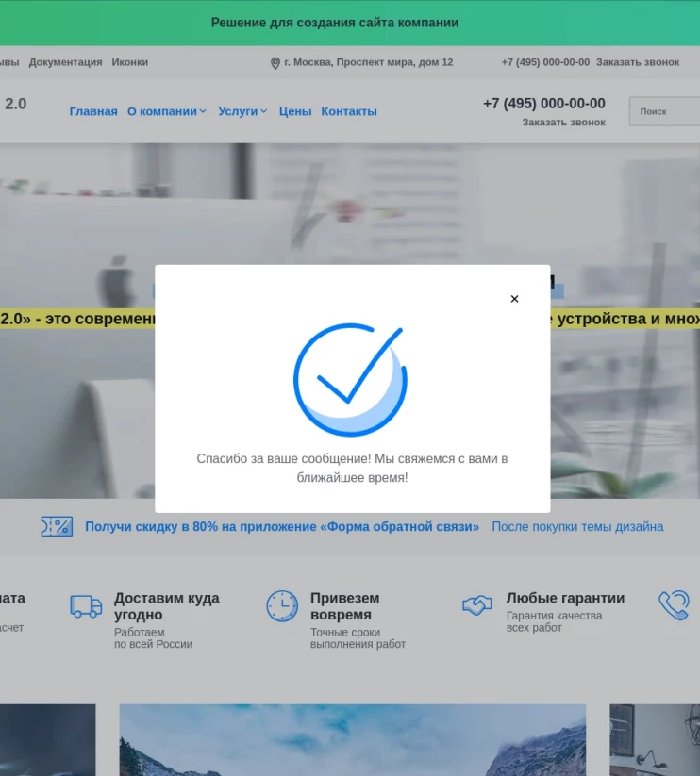This screenshot has width=700, height=776.
Task: Open the mountain landscape thumbnail image
Action: coord(352,739)
